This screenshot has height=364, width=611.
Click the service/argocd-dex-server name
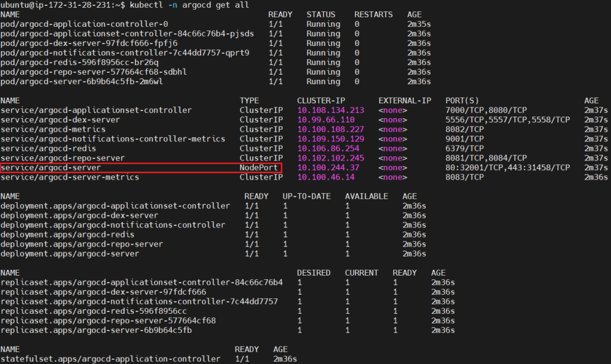click(x=60, y=120)
